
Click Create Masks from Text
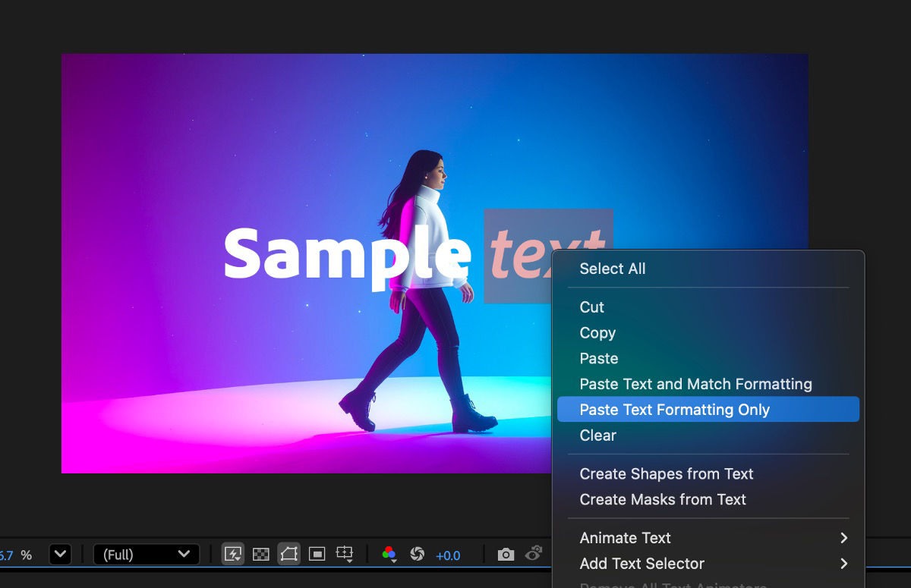[x=662, y=499]
